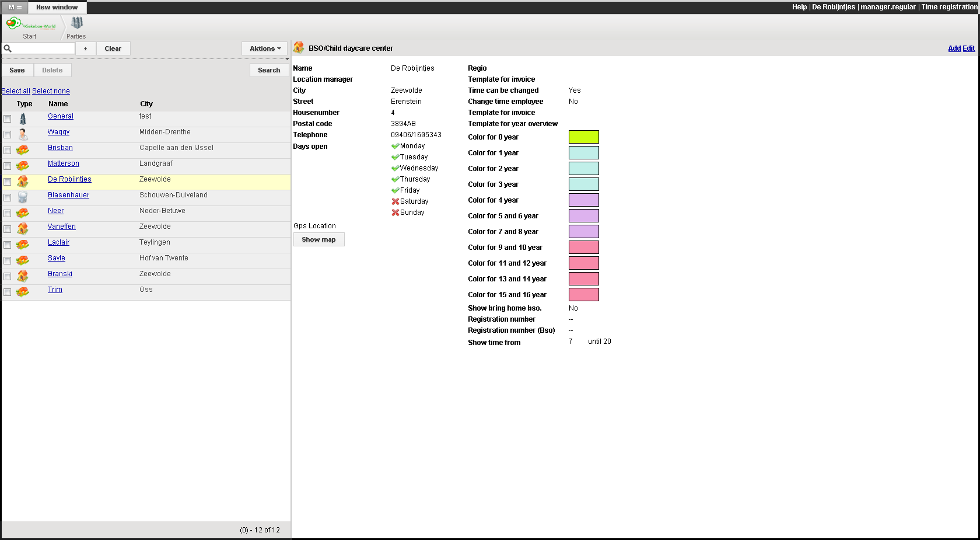Click the house icon in Vaneffen row
This screenshot has height=540, width=980.
(23, 229)
